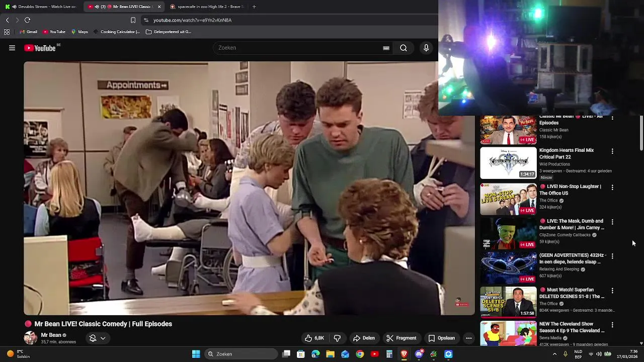Open a new browser tab
Viewport: 644px width, 362px height.
254,7
